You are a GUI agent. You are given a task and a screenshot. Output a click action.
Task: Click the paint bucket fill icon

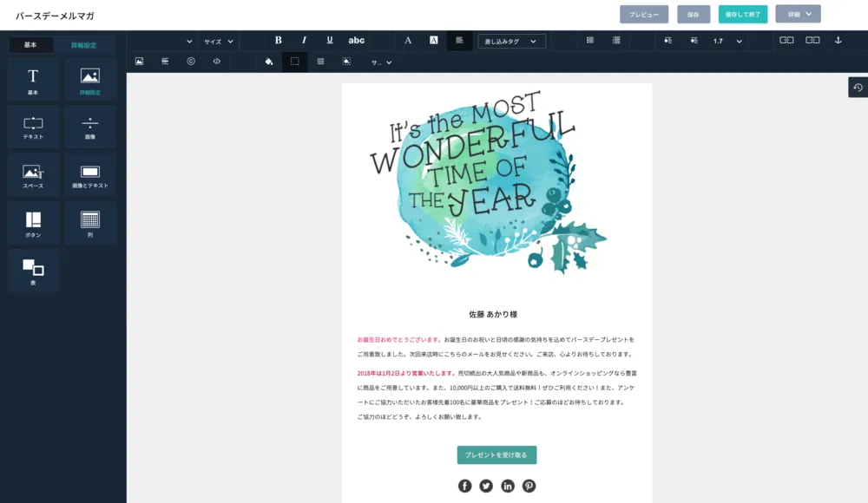269,62
